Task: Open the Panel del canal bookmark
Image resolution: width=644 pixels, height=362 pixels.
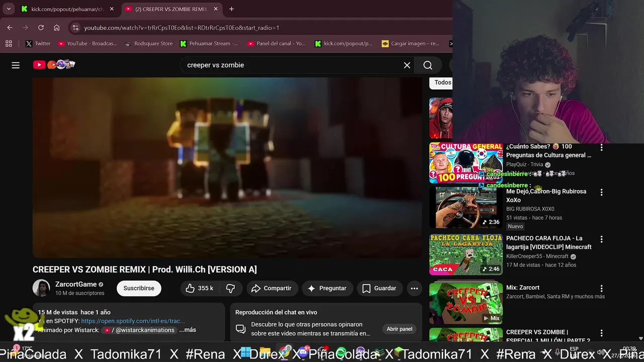Action: coord(277,44)
